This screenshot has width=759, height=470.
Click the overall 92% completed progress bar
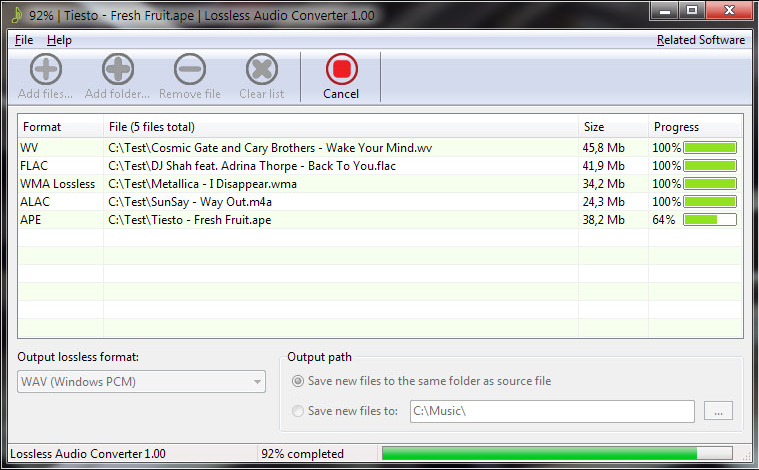click(560, 454)
